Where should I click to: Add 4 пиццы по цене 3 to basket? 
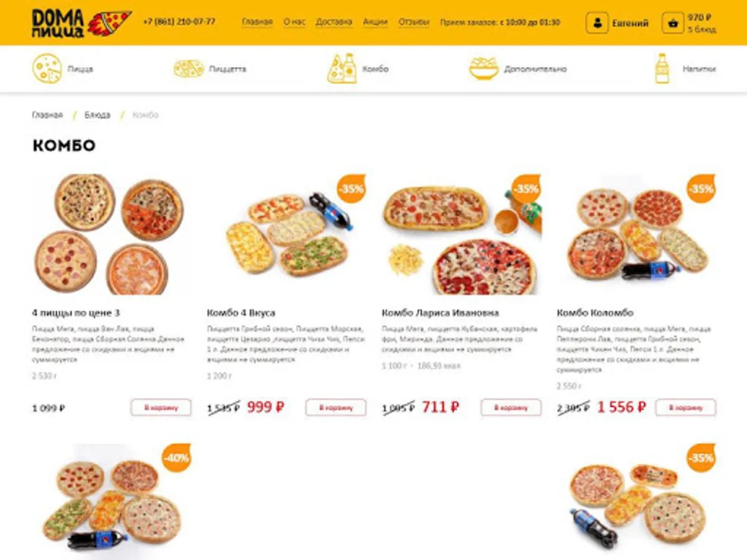click(x=161, y=408)
